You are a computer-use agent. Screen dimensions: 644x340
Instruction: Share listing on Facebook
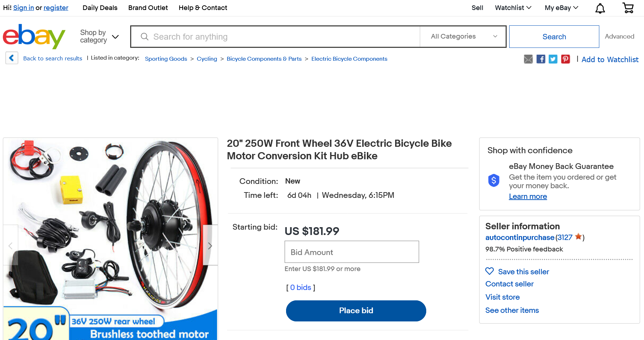click(x=541, y=59)
